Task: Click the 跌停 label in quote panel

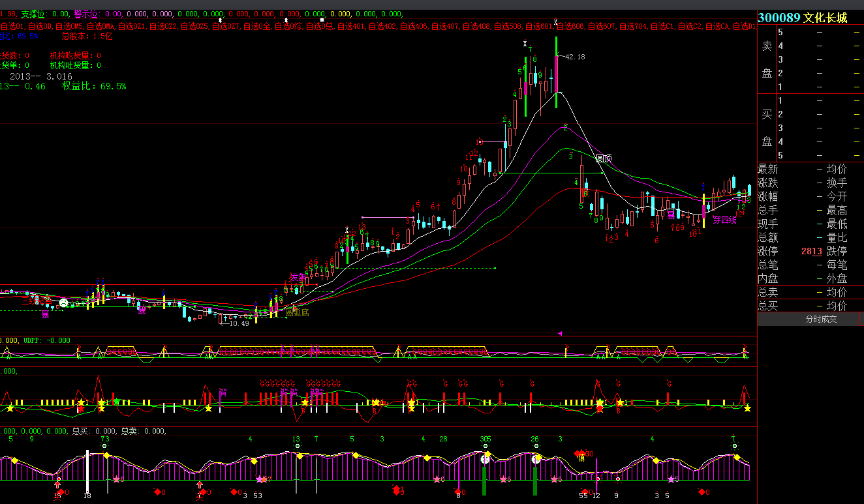Action: [837, 252]
